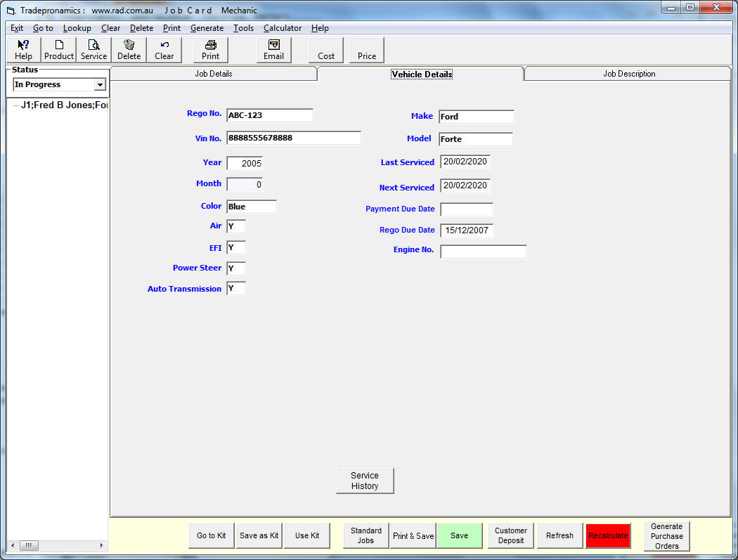Image resolution: width=738 pixels, height=560 pixels.
Task: Select job J1 Fred B Jones
Action: (63, 105)
